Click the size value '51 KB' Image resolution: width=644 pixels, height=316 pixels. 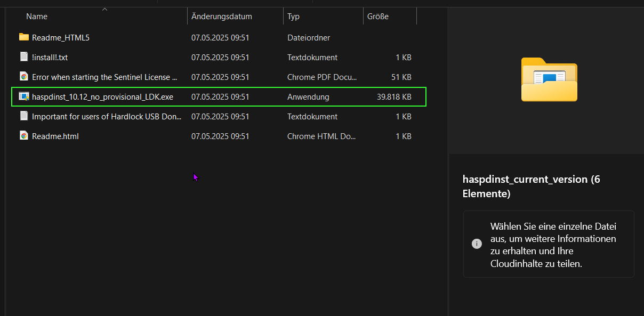[401, 77]
